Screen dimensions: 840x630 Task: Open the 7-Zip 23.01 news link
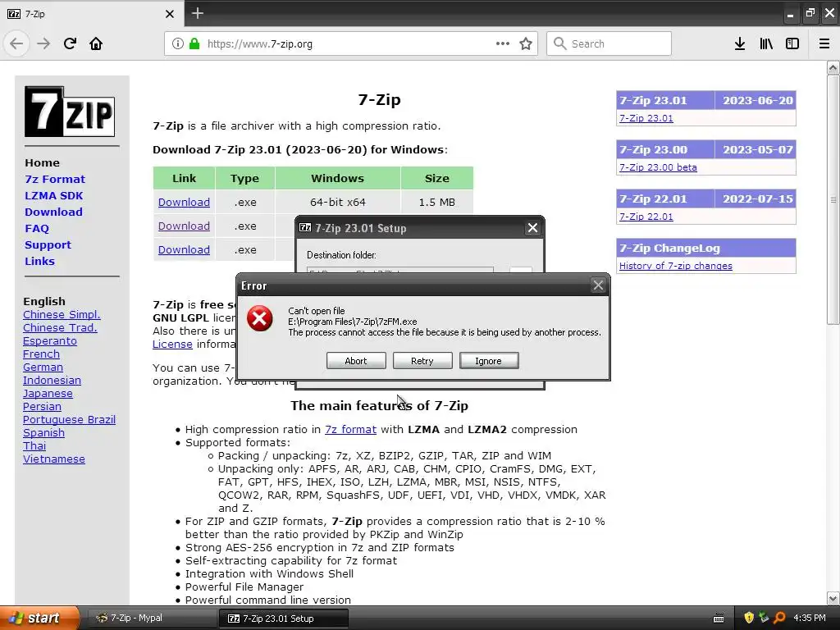pyautogui.click(x=646, y=118)
